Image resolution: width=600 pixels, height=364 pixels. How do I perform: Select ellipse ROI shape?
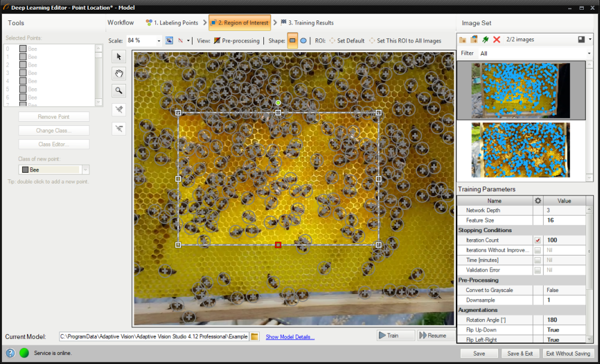click(304, 41)
